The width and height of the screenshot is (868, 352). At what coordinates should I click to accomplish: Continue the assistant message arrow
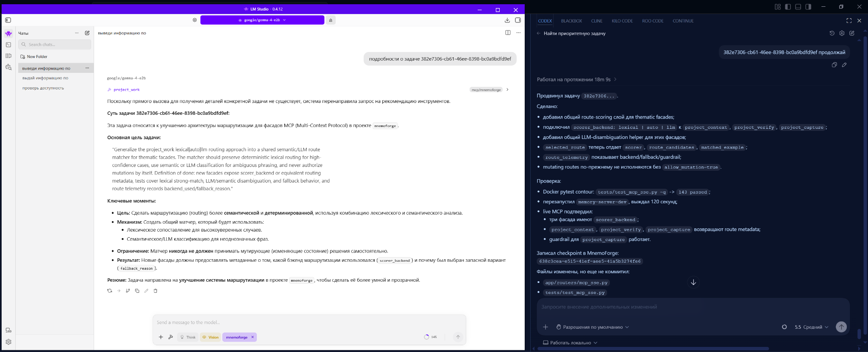point(119,291)
